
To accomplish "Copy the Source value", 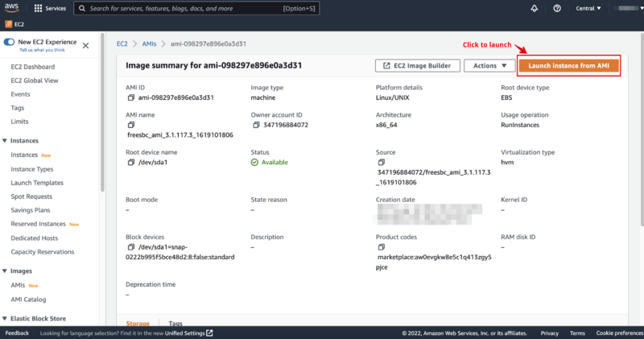I will (x=381, y=163).
